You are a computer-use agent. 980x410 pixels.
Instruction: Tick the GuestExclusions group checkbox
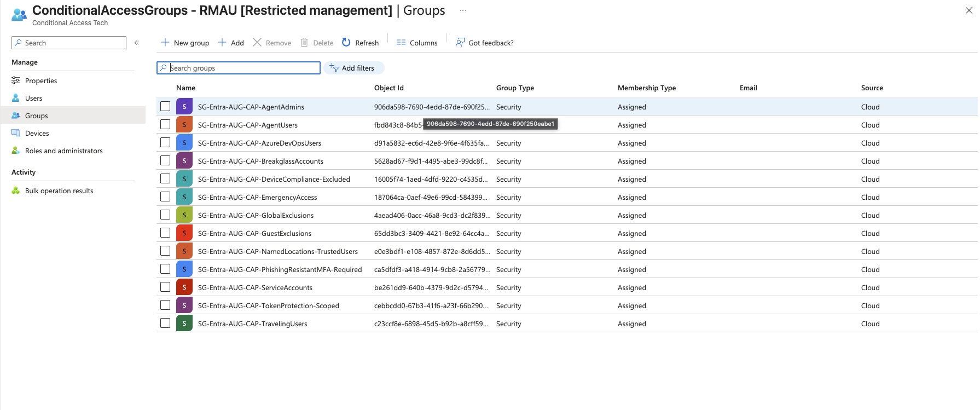click(x=165, y=233)
